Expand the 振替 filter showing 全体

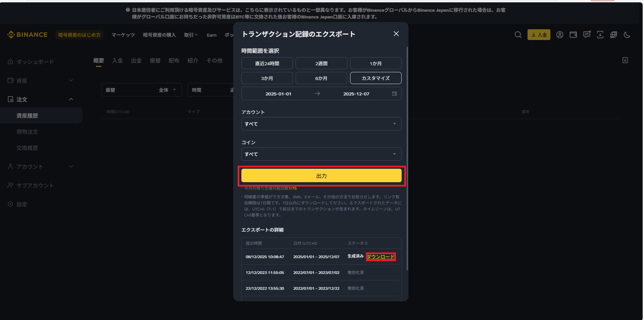point(141,89)
